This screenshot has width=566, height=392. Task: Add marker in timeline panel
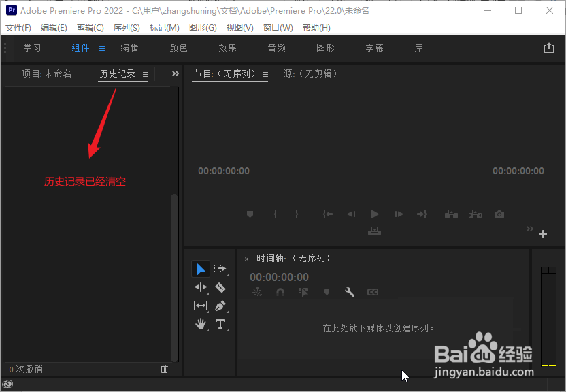pyautogui.click(x=327, y=292)
